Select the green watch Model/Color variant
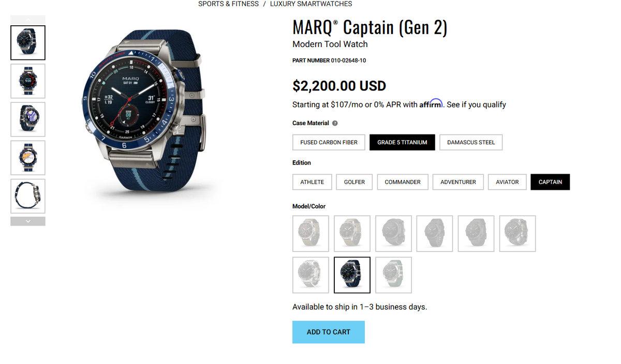621x364 pixels. (x=393, y=275)
